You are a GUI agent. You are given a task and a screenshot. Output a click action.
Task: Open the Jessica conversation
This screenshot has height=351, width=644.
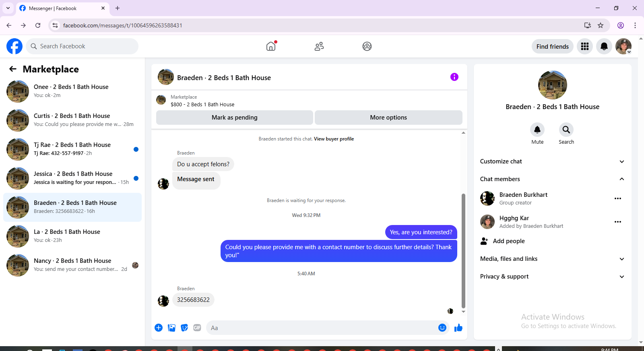72,178
